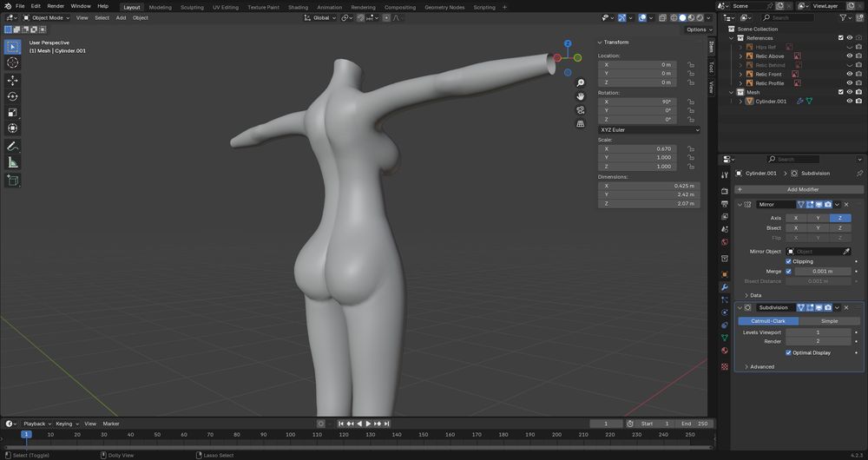
Task: Hide Cylinder.001 with its eye icon
Action: (849, 102)
